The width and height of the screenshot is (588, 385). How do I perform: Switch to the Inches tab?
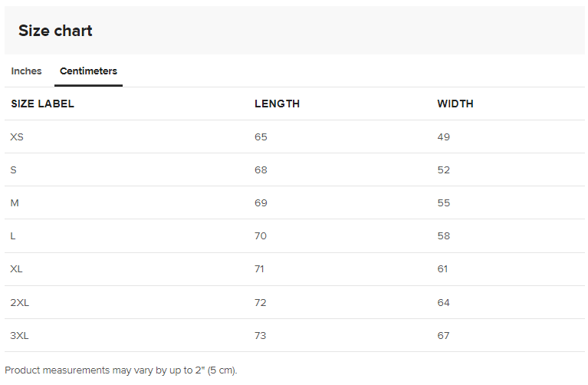[x=26, y=71]
